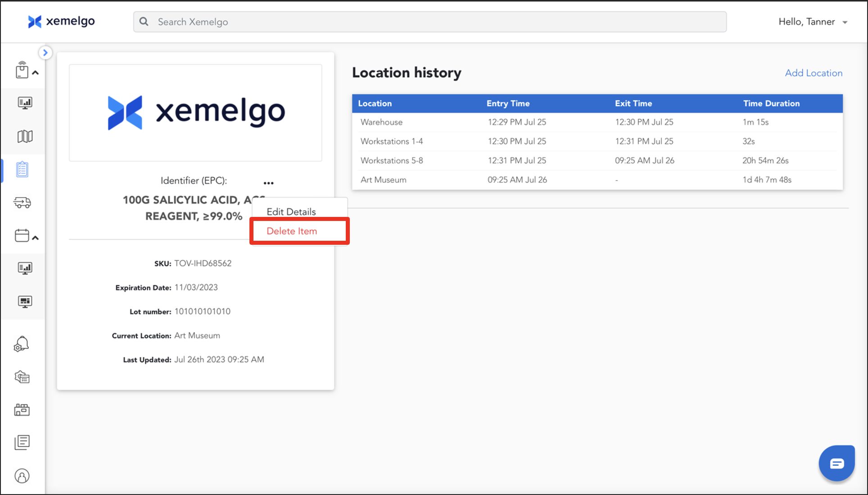Screen dimensions: 868x495
Task: Open the factory layout sidebar icon
Action: [22, 409]
